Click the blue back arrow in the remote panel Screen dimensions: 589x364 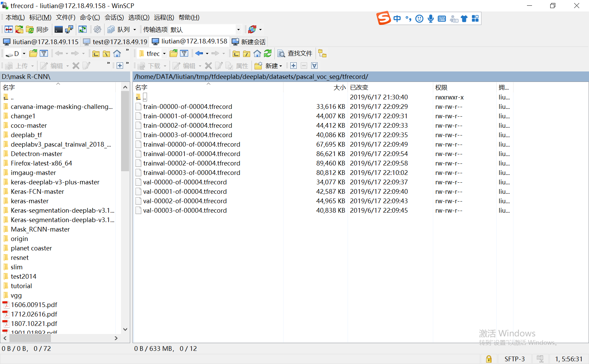click(x=199, y=54)
